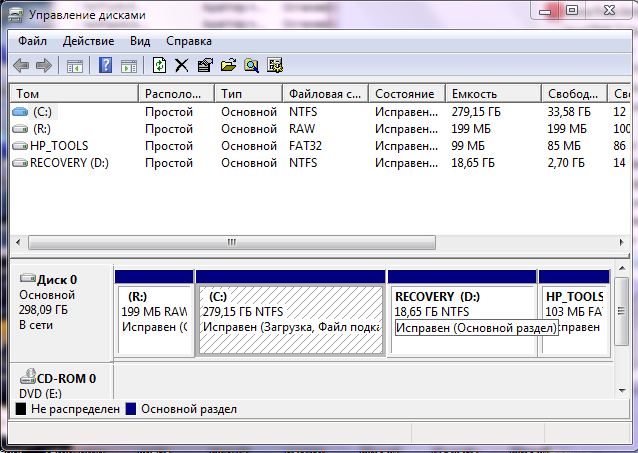
Task: Click the Forward arrow toolbar icon
Action: point(44,65)
